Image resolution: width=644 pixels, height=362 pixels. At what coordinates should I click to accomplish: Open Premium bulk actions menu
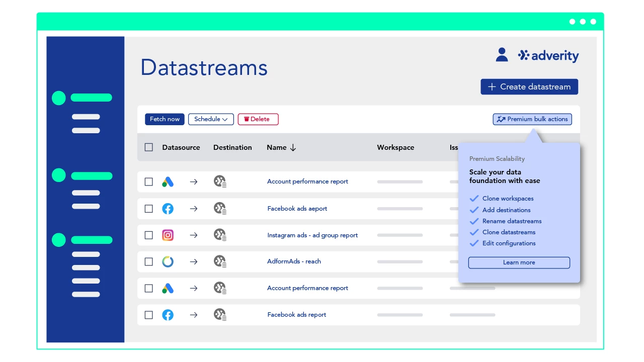click(532, 119)
